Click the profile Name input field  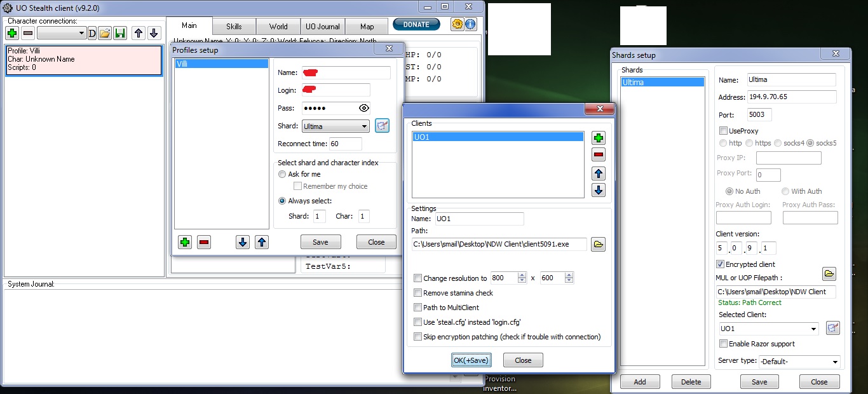pyautogui.click(x=346, y=72)
